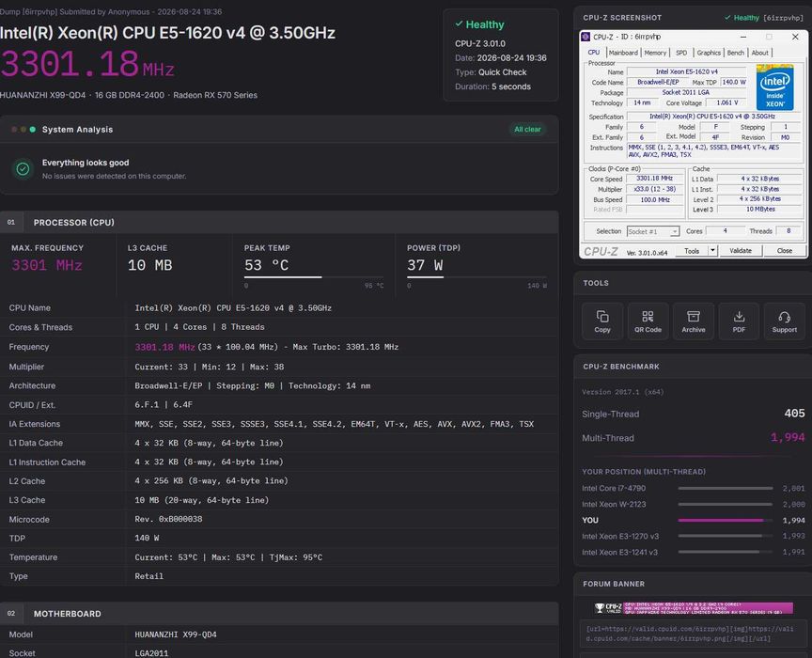Click the Multi-Thread score 1,994
The width and height of the screenshot is (812, 658).
(788, 437)
